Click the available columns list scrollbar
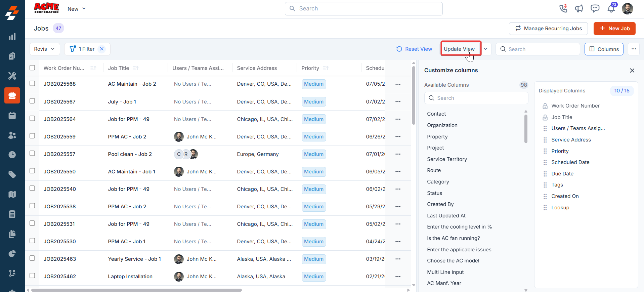 pyautogui.click(x=526, y=129)
